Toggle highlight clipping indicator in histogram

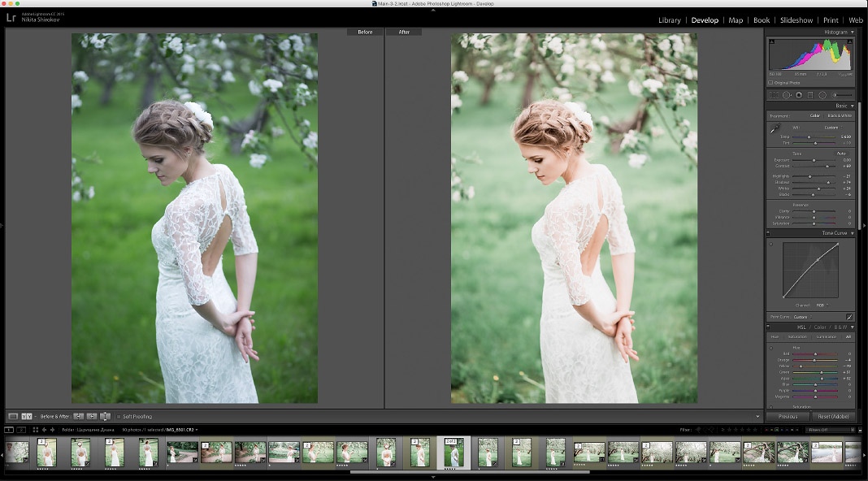pos(850,41)
